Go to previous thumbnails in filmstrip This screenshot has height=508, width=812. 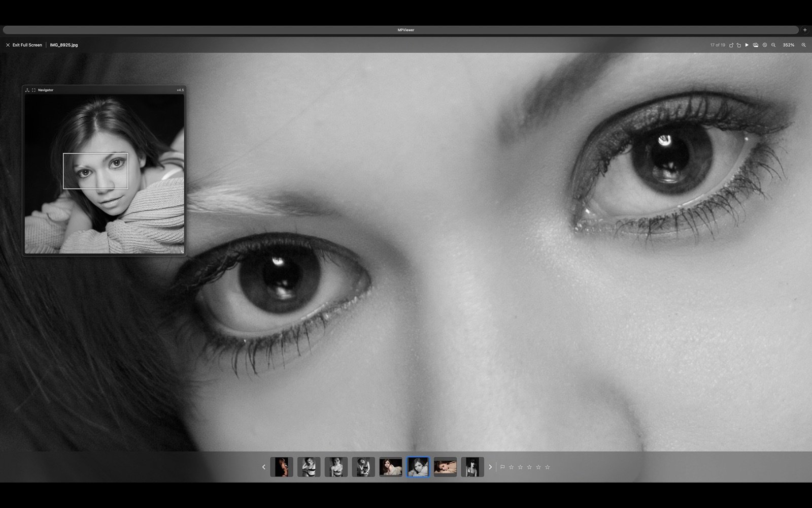pos(263,467)
